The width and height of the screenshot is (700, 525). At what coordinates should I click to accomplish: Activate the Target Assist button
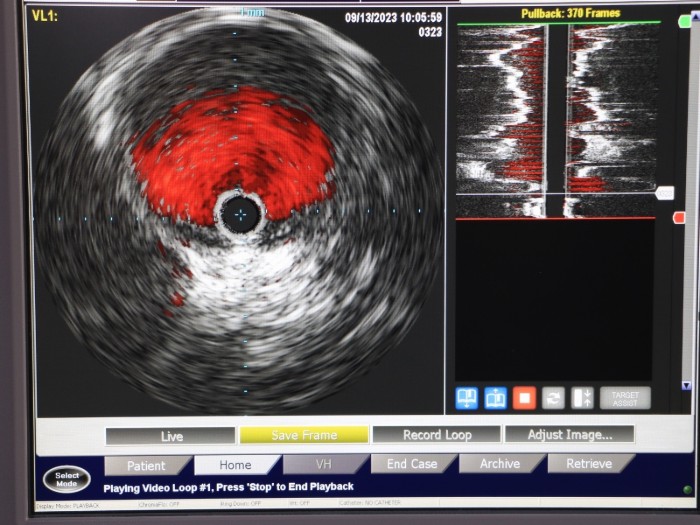pyautogui.click(x=626, y=397)
